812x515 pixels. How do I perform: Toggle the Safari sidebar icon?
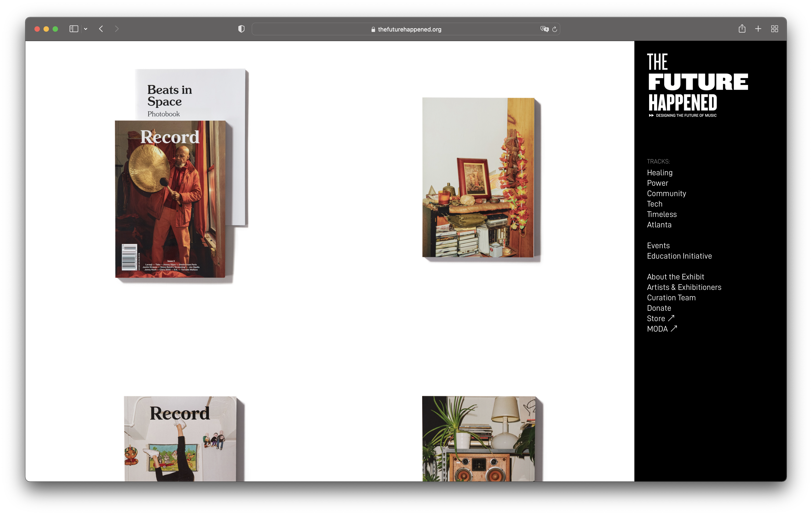click(73, 29)
